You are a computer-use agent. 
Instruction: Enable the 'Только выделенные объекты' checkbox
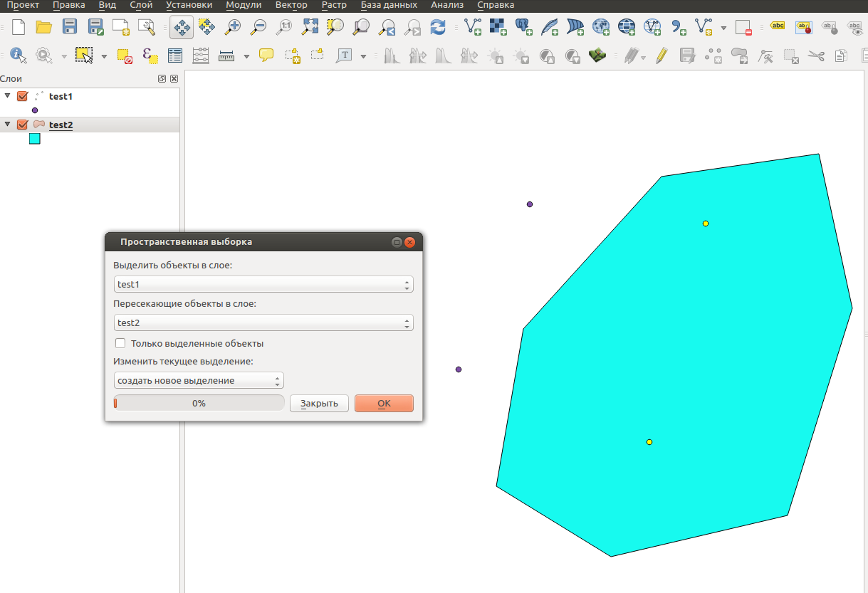(120, 343)
